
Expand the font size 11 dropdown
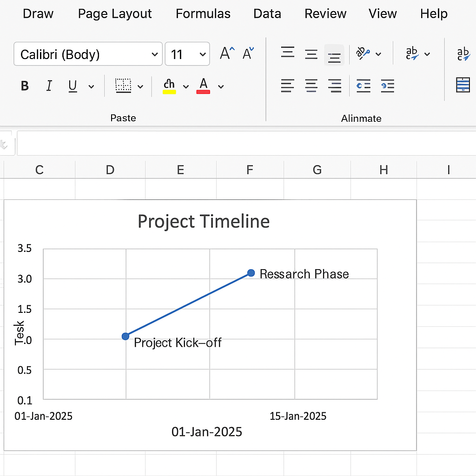(202, 55)
